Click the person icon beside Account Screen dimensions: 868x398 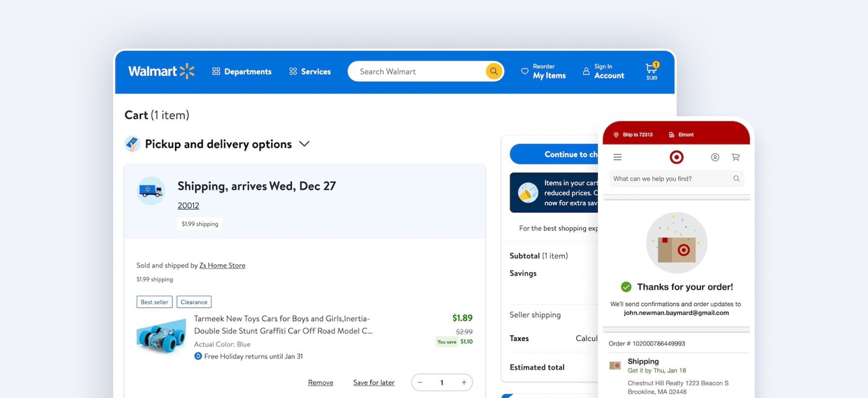pyautogui.click(x=586, y=71)
